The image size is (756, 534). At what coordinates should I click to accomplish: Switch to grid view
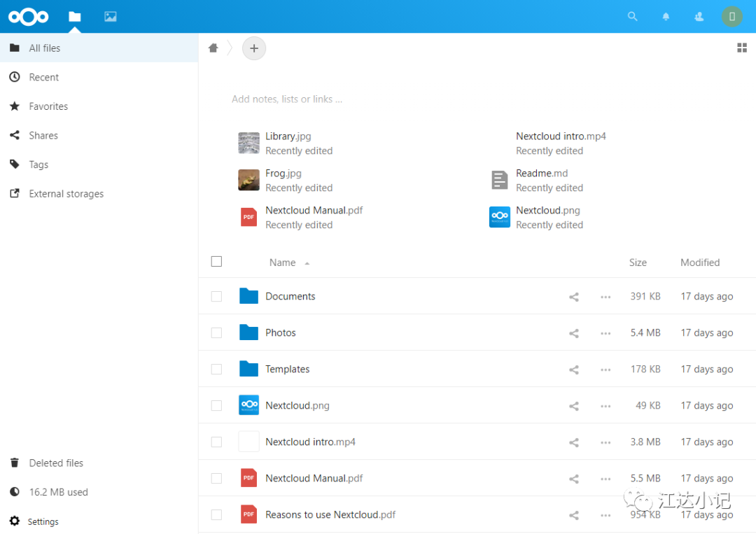click(742, 48)
